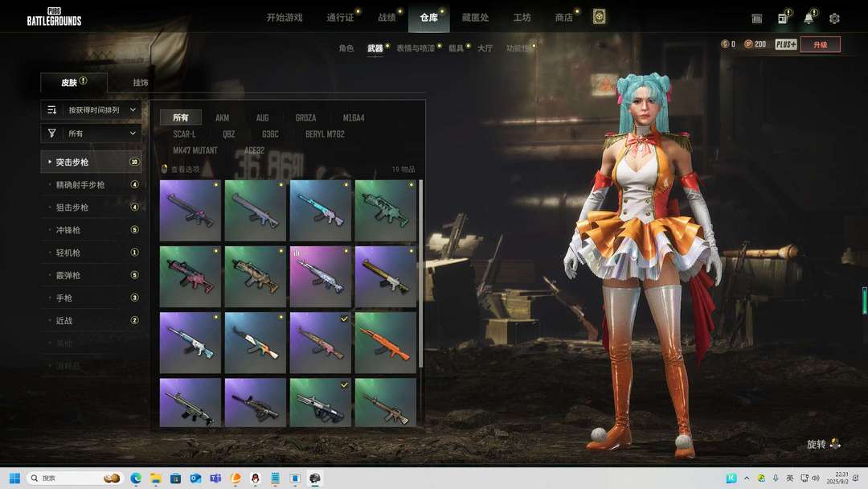Open QQ penguin app from taskbar
The width and height of the screenshot is (868, 489).
(256, 478)
